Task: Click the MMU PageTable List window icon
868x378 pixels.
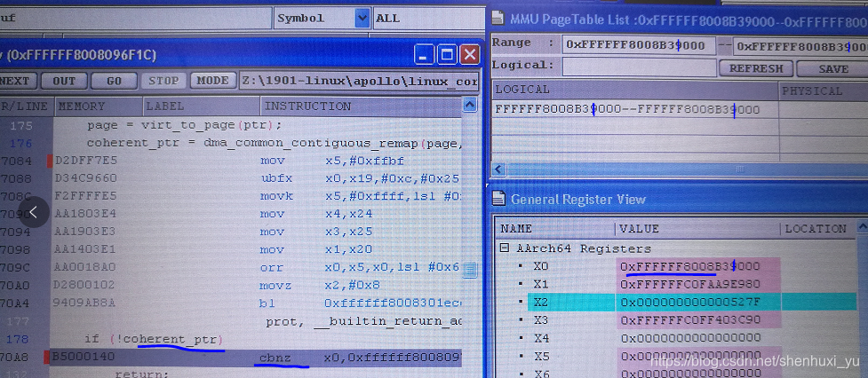Action: tap(498, 19)
